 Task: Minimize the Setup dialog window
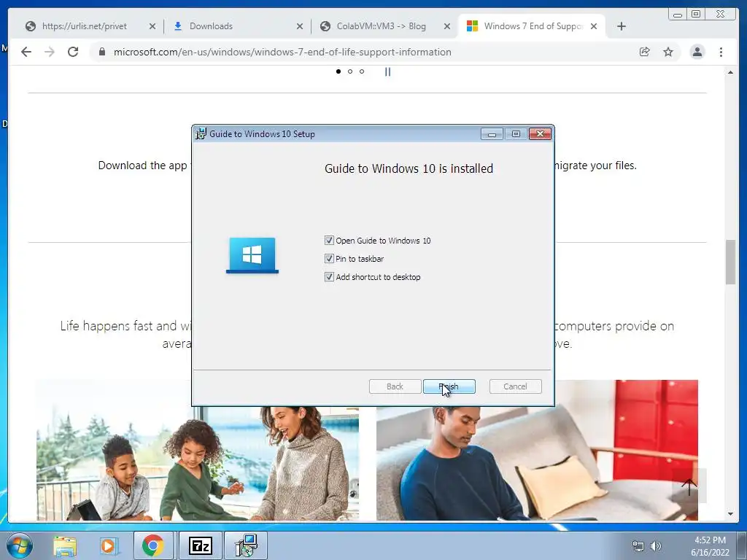point(492,134)
